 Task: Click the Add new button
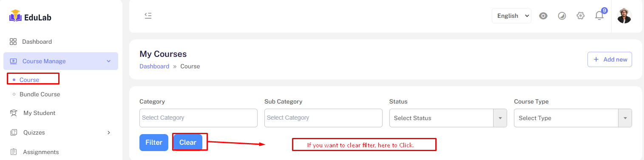[x=610, y=59]
